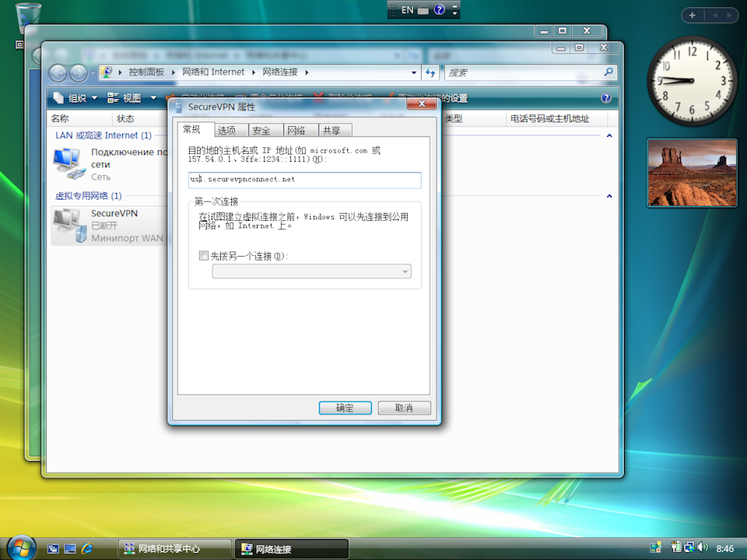Click the analog clock gadget
The height and width of the screenshot is (560, 747).
tap(692, 81)
